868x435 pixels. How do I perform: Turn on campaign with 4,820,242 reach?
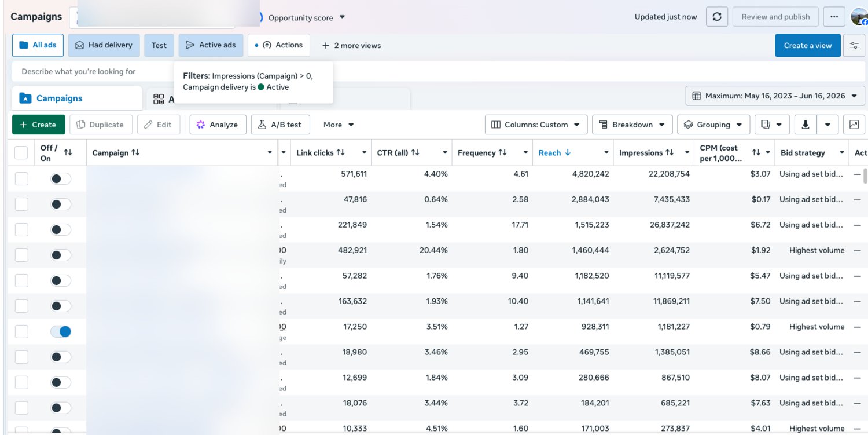[61, 178]
